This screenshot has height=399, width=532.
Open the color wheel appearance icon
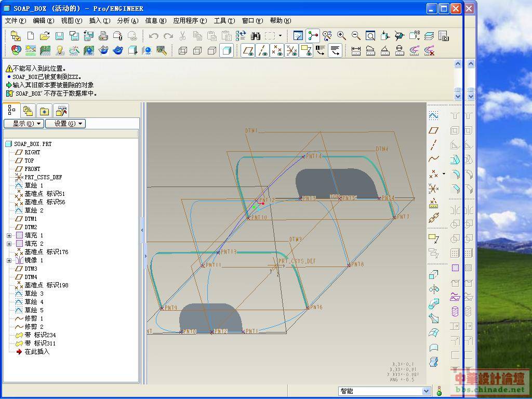16,50
